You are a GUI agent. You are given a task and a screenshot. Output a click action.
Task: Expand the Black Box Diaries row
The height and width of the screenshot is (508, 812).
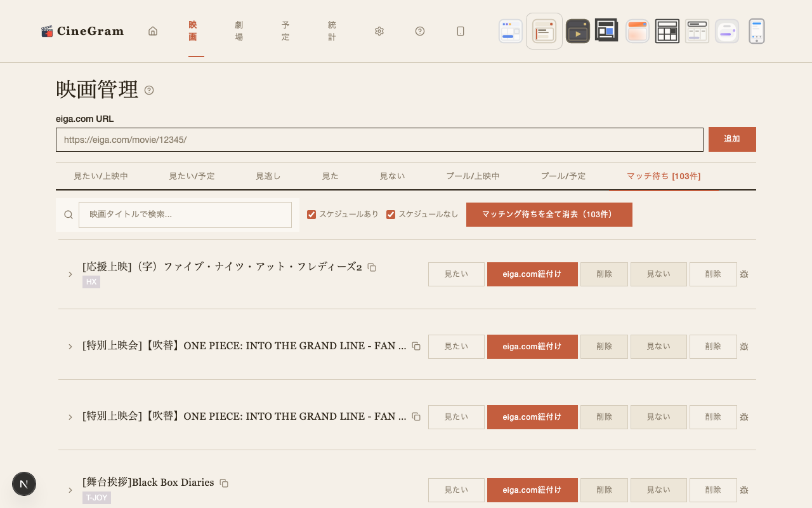(70, 490)
